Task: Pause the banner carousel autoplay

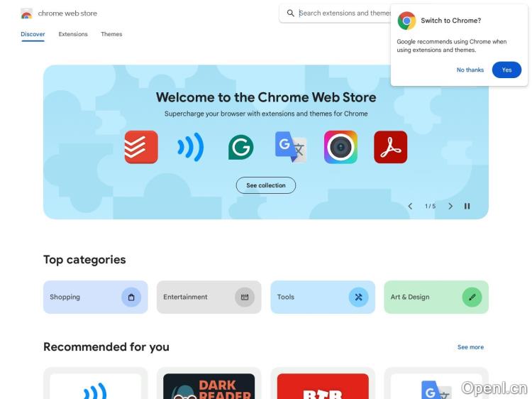Action: tap(467, 206)
